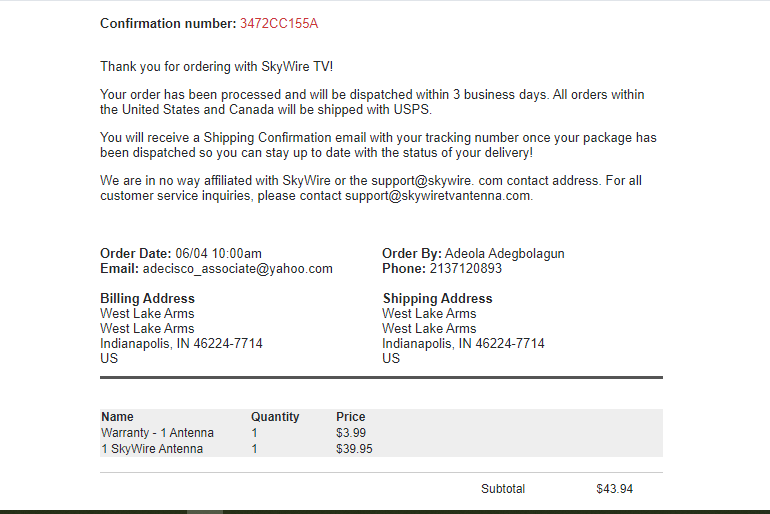The height and width of the screenshot is (514, 770).
Task: Click the Name column header
Action: (117, 417)
